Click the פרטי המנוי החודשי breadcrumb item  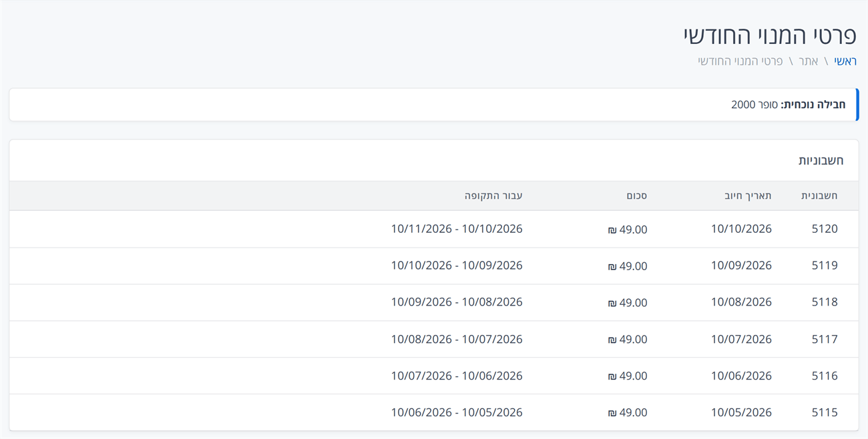click(x=740, y=61)
